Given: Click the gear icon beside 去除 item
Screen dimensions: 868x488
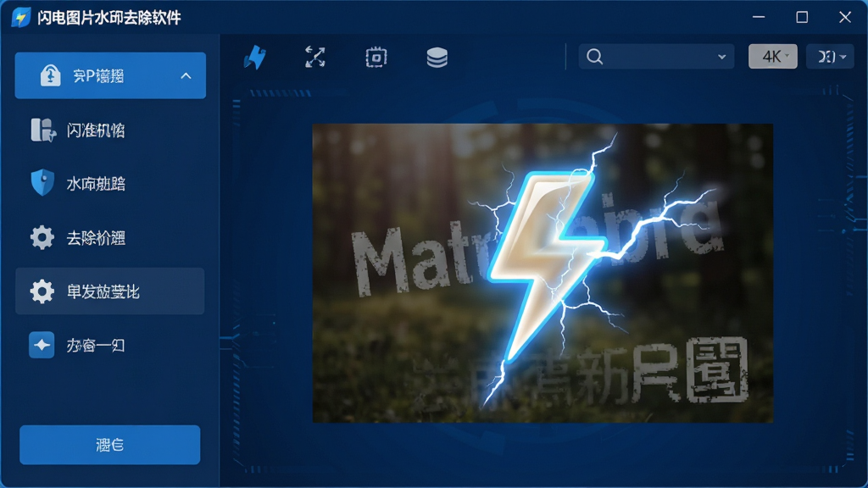Looking at the screenshot, I should click(x=42, y=237).
